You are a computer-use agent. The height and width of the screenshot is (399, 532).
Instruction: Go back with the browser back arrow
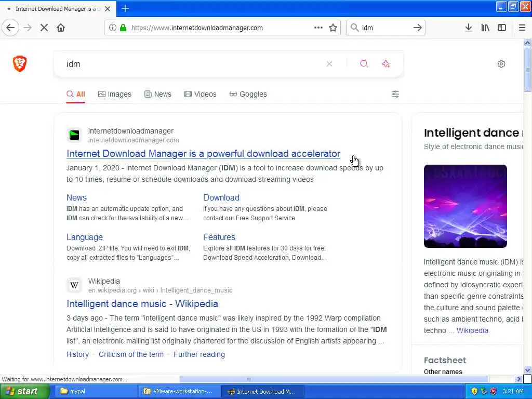click(x=10, y=28)
